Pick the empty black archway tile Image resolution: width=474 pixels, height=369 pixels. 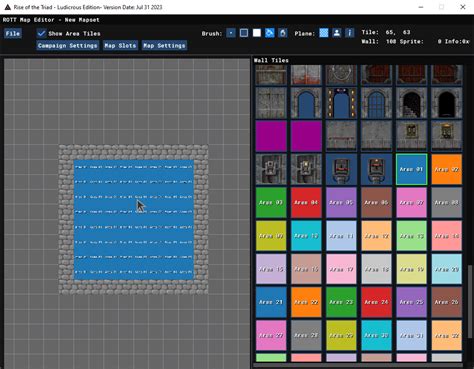tap(447, 103)
